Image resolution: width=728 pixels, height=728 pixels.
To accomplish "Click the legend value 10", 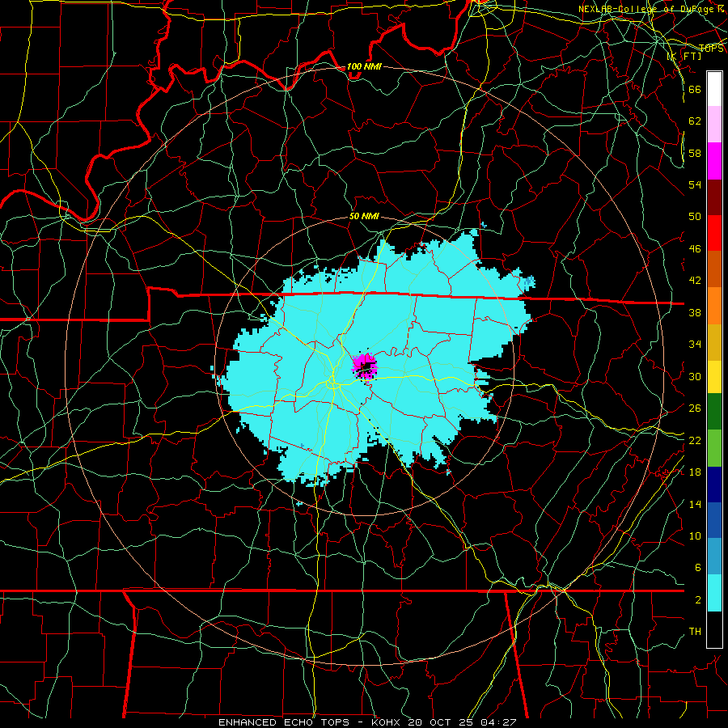I will [x=695, y=536].
